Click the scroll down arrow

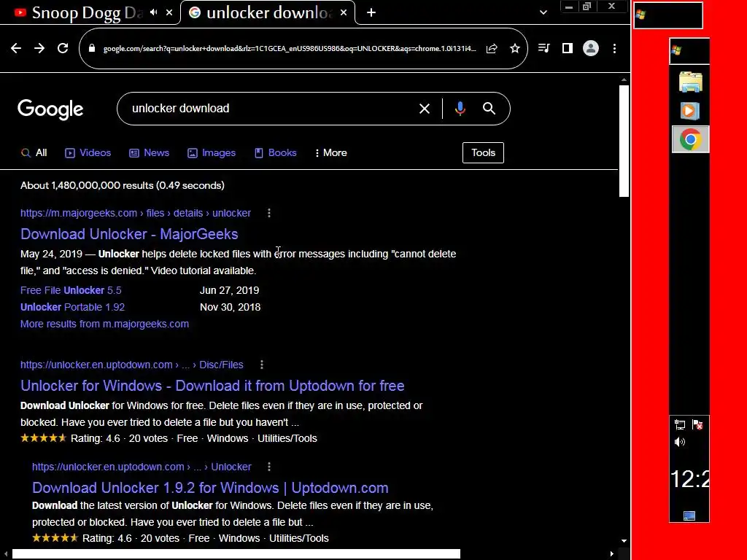pyautogui.click(x=624, y=541)
